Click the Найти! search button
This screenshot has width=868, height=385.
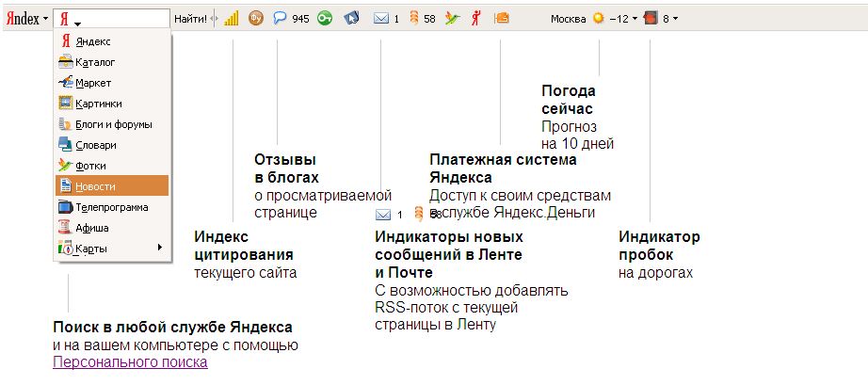point(190,19)
